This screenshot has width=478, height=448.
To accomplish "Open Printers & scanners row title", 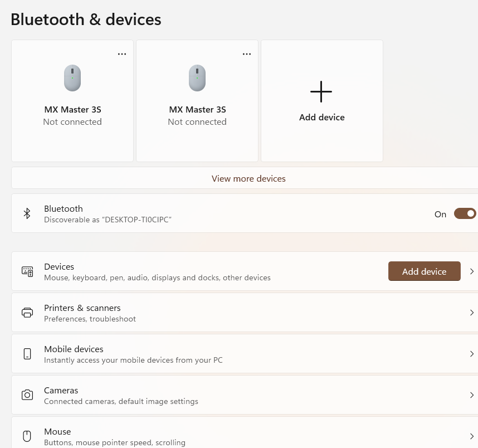I will point(82,308).
